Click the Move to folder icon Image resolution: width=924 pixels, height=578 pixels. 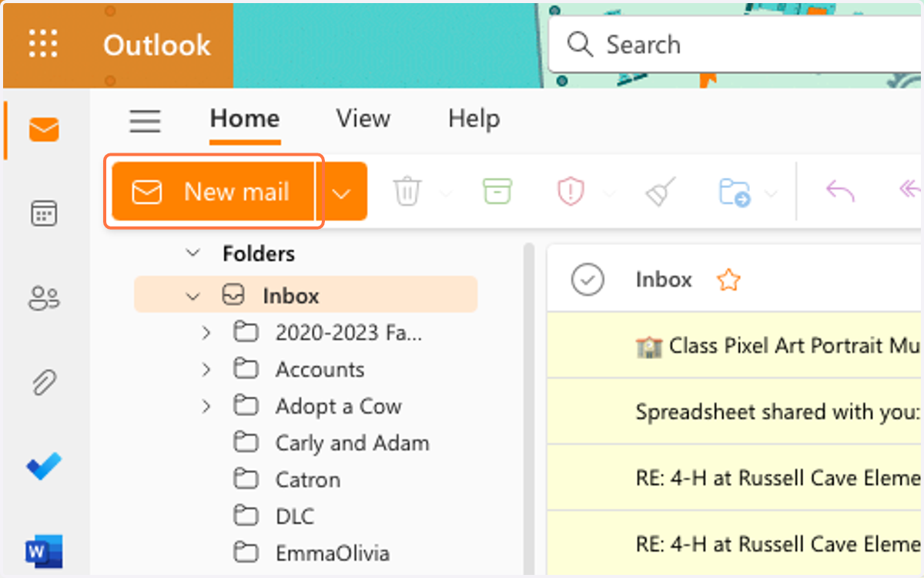click(x=735, y=192)
